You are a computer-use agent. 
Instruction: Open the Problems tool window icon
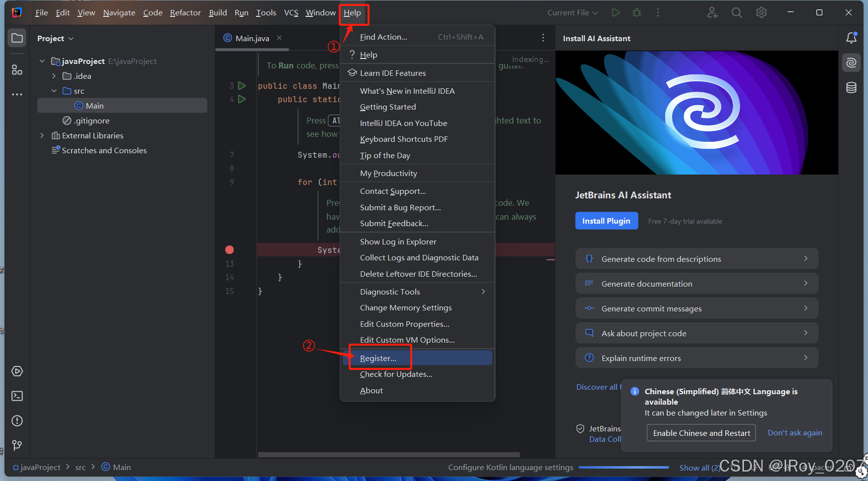(17, 421)
